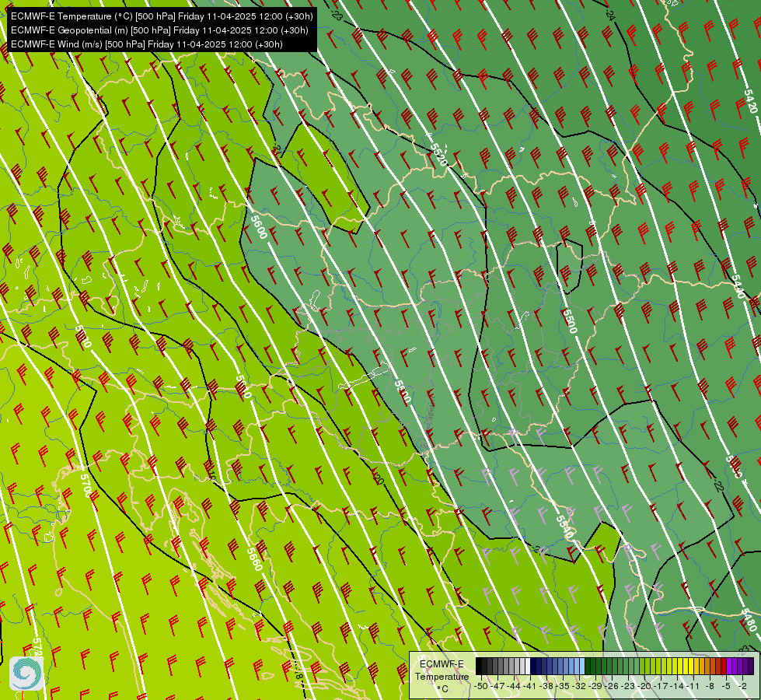Click the -50 tick label in the legend
The height and width of the screenshot is (700, 761).
pyautogui.click(x=481, y=686)
